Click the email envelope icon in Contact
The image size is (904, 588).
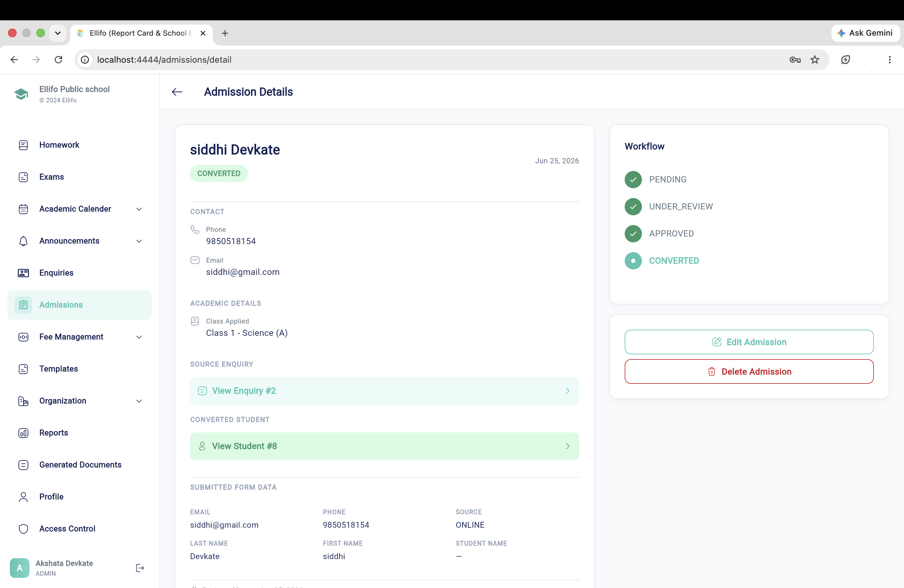coord(195,260)
